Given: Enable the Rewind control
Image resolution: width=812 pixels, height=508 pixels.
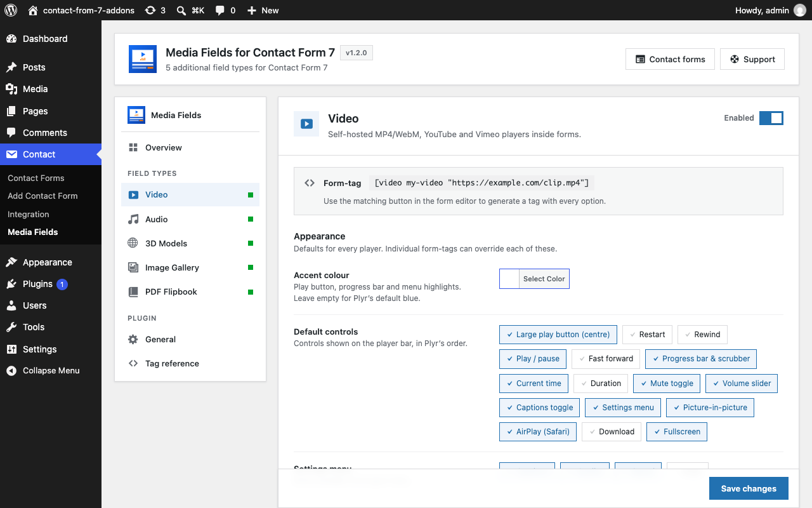Looking at the screenshot, I should (x=702, y=335).
